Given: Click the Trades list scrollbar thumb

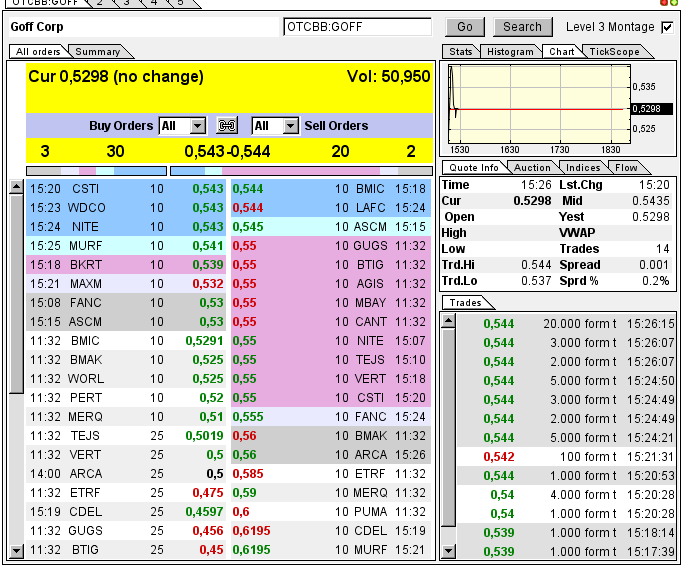Looking at the screenshot, I should 448,428.
